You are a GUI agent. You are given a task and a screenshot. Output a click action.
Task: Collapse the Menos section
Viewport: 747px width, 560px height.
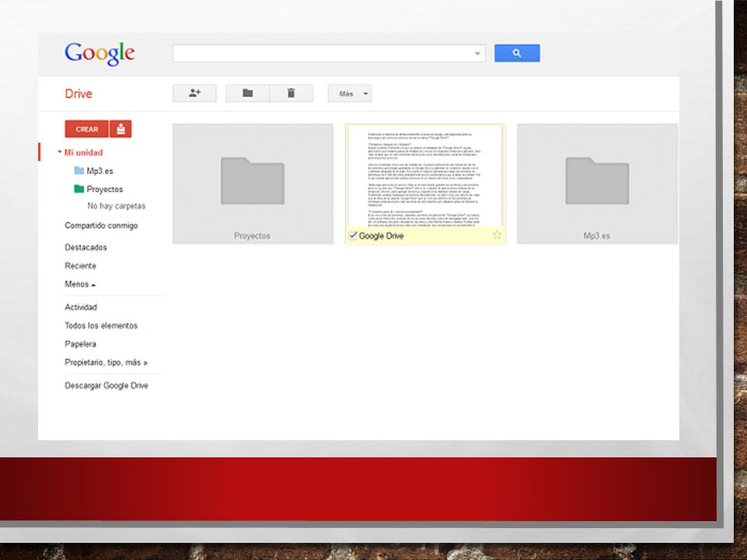(x=80, y=285)
